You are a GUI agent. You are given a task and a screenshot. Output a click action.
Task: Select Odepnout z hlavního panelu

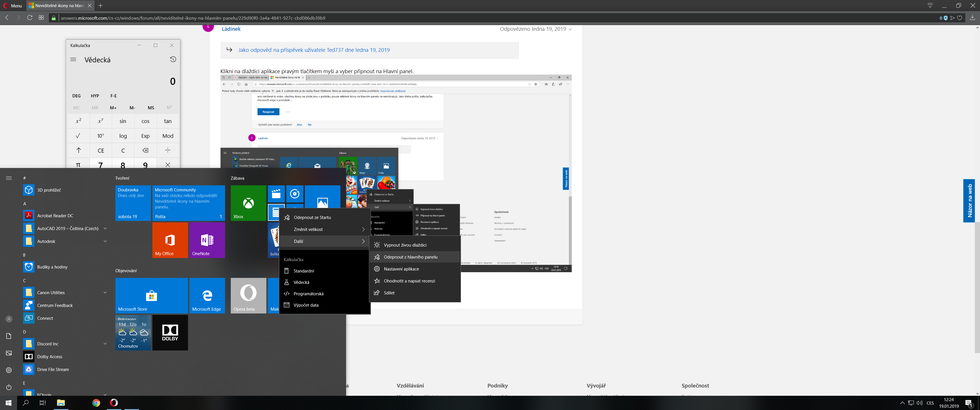point(411,257)
